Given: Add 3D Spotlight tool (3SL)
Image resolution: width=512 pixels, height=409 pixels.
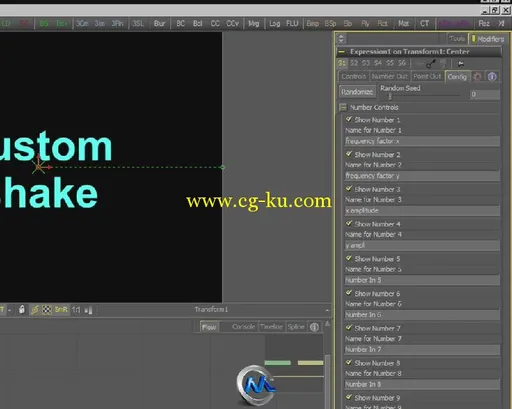Looking at the screenshot, I should coord(138,24).
